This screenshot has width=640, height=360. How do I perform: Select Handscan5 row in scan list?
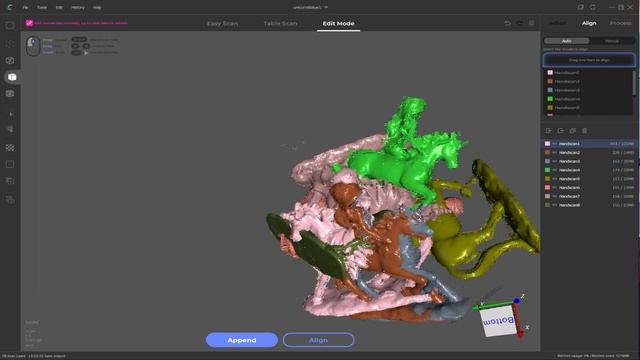(589, 179)
